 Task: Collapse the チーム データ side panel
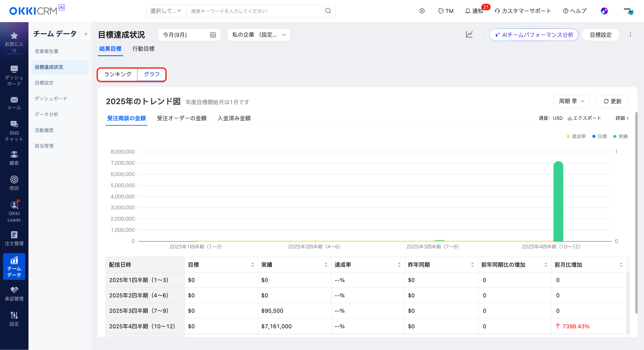(x=86, y=34)
